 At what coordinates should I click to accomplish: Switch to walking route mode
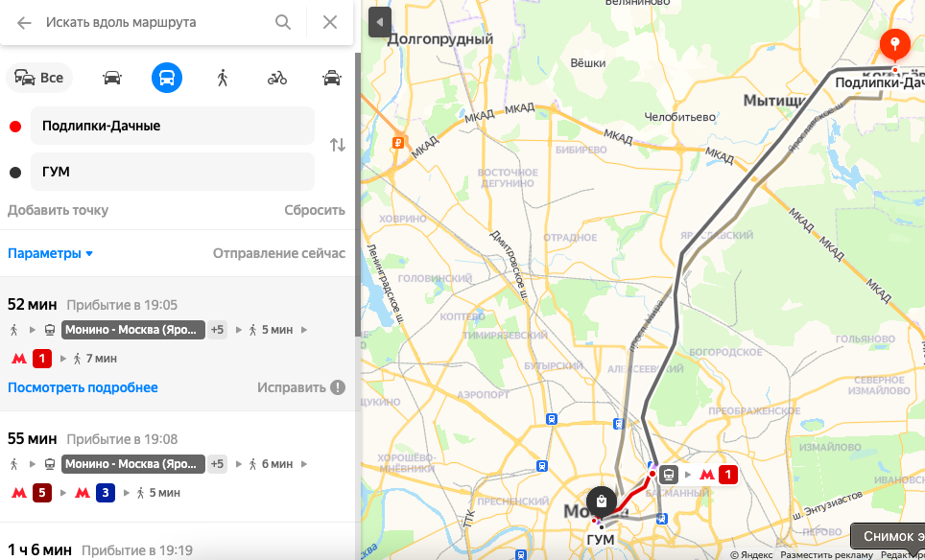click(223, 78)
